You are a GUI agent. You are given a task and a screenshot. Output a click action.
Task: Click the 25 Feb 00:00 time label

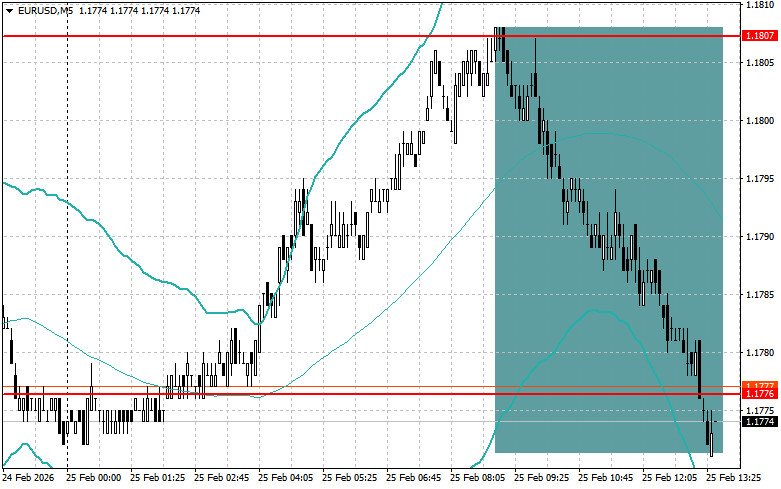pyautogui.click(x=94, y=478)
